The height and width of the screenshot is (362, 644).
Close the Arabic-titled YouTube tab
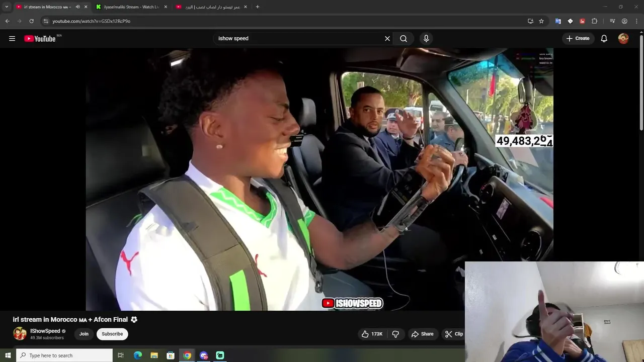coord(246,7)
